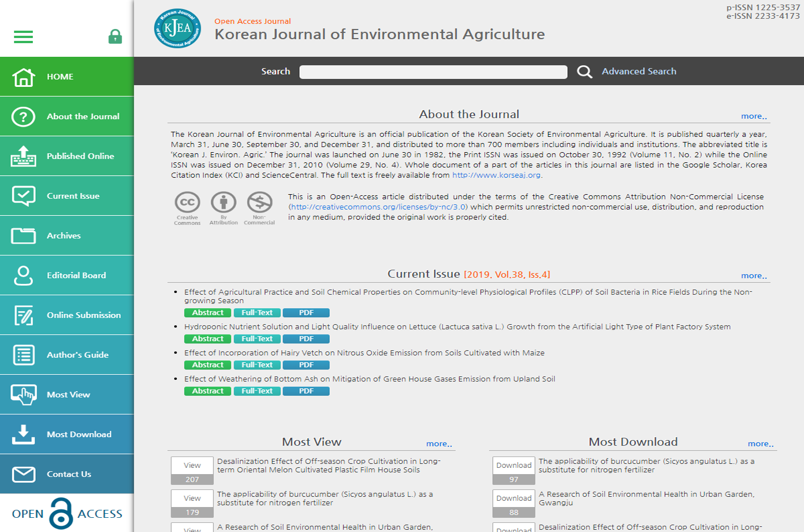The width and height of the screenshot is (804, 532).
Task: Open the Advanced Search link
Action: coord(639,72)
